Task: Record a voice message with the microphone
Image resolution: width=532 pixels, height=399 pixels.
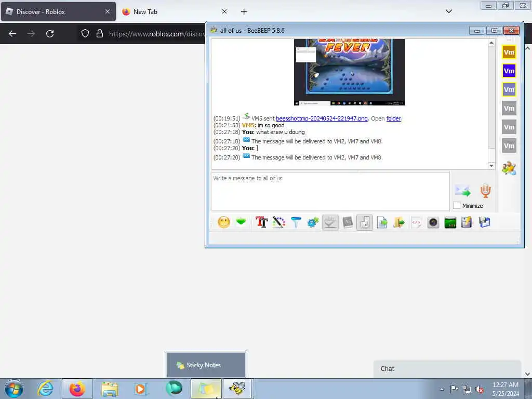Action: pos(486,191)
